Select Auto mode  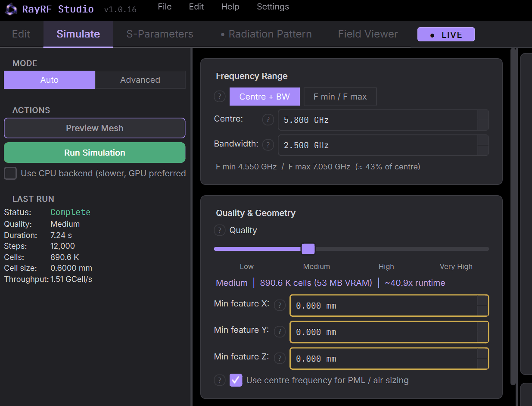(50, 80)
